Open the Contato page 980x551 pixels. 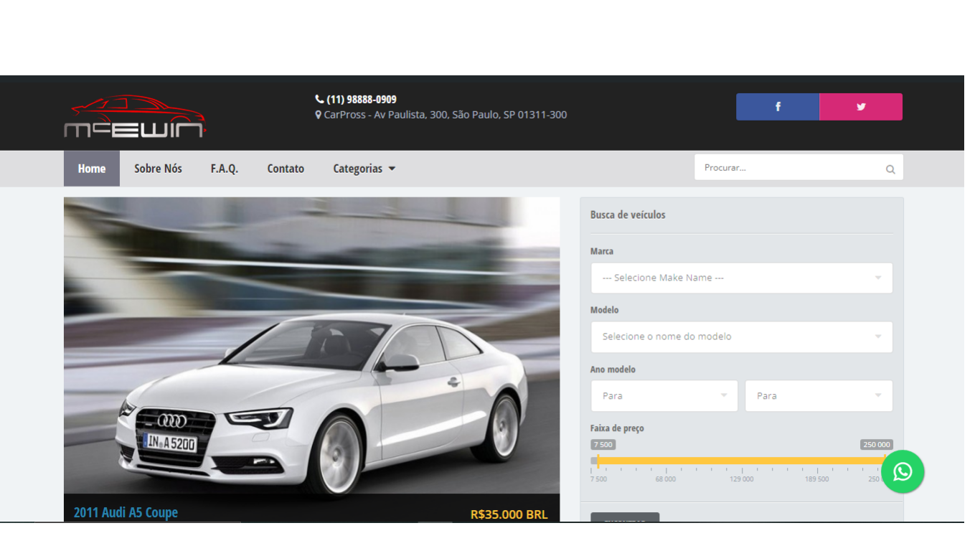(286, 169)
